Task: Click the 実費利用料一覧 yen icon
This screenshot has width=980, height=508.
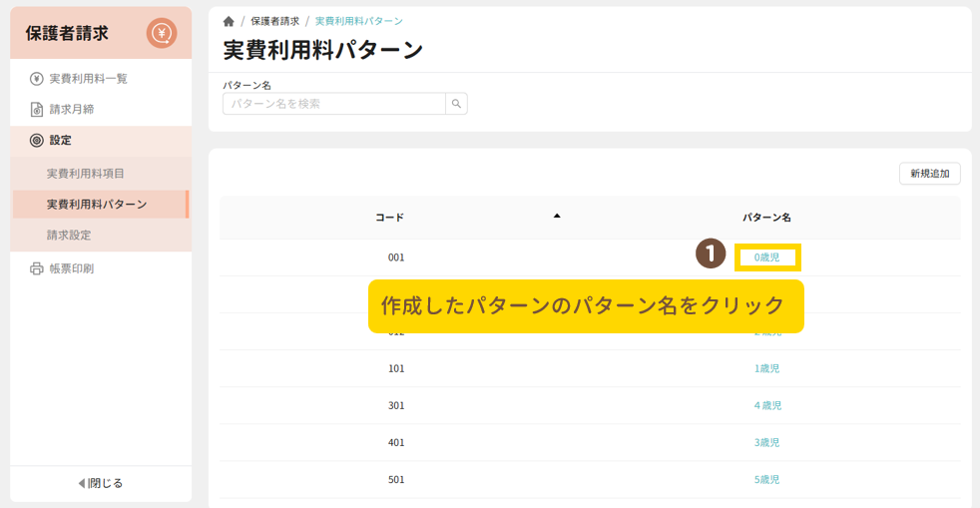Action: [37, 79]
